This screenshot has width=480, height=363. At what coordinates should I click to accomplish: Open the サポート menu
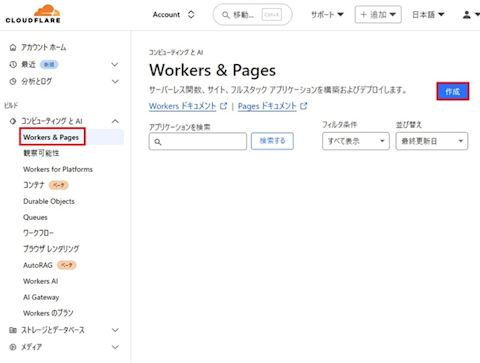[327, 15]
